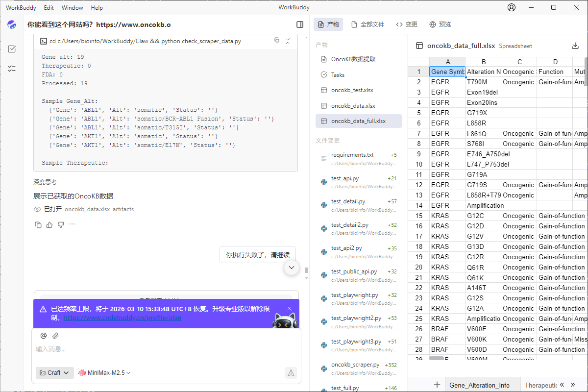
Task: Copy the assistant message
Action: click(x=38, y=225)
